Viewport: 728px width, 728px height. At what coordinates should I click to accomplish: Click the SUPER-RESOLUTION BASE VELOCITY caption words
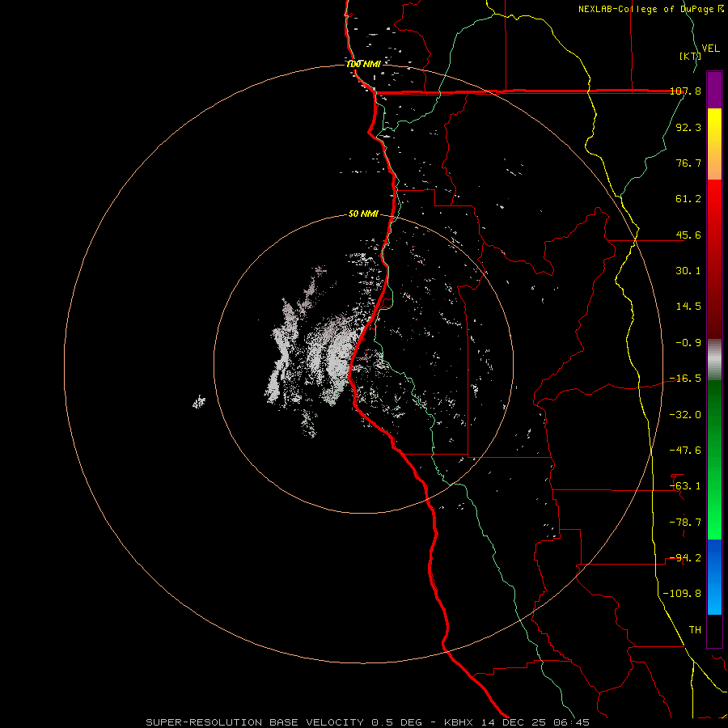[x=255, y=722]
